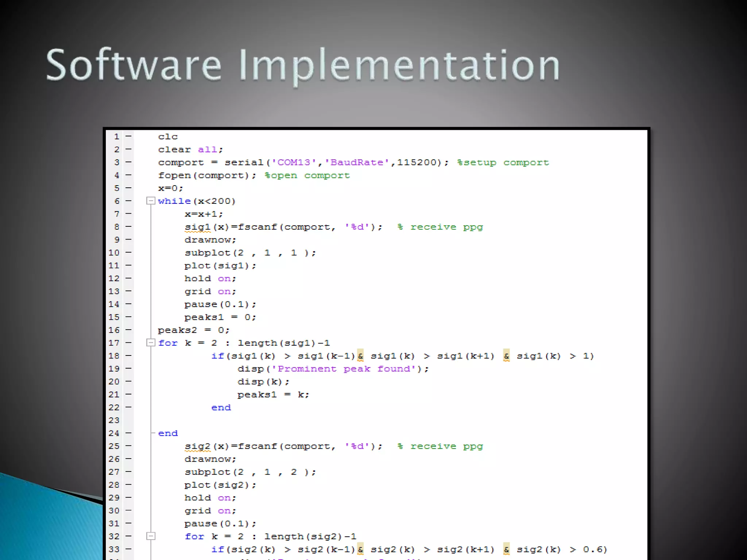Collapse the second for loop fold
Screen dimensions: 747x560
[151, 536]
